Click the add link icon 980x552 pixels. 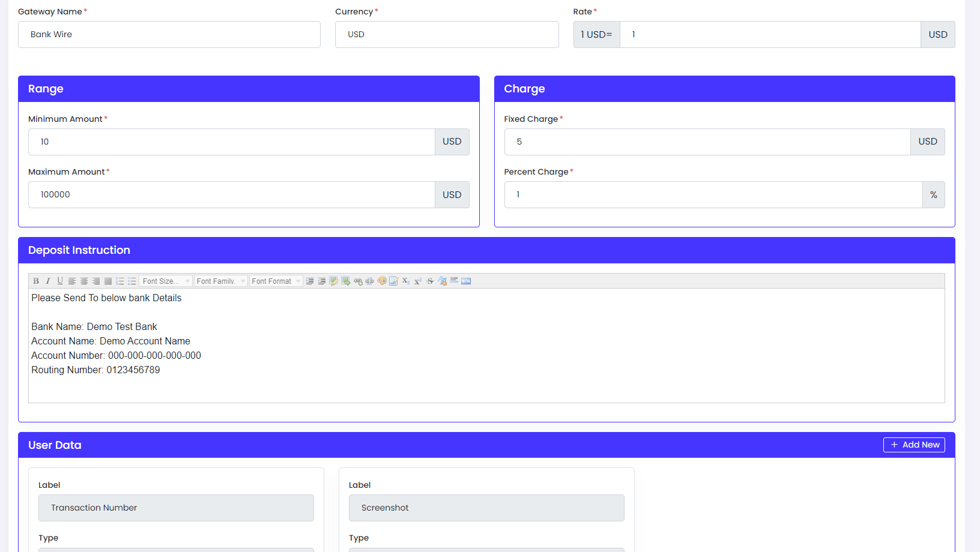click(x=358, y=281)
